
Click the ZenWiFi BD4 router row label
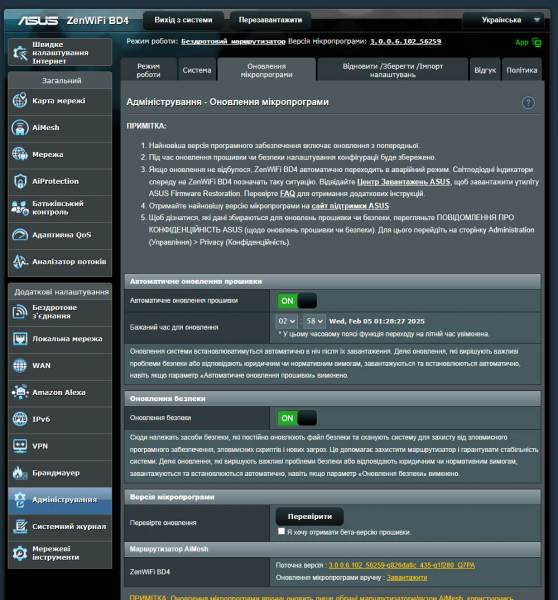point(150,572)
